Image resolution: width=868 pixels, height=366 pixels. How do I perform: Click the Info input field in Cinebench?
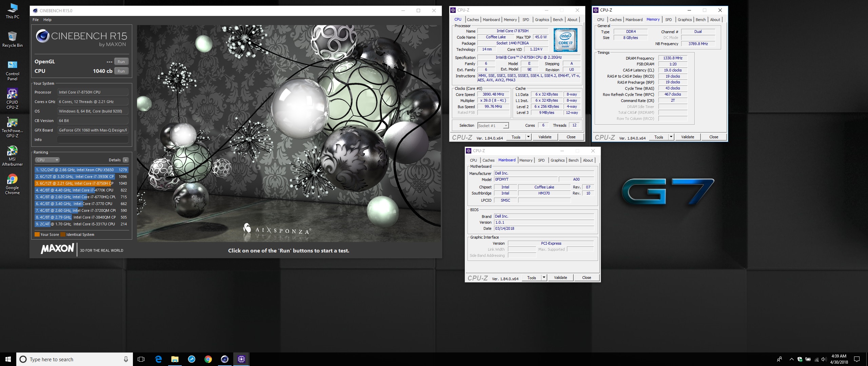click(93, 140)
